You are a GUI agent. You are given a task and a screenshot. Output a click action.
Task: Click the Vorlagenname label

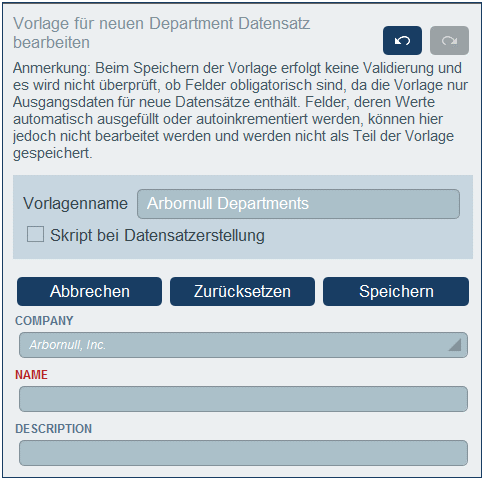click(75, 203)
